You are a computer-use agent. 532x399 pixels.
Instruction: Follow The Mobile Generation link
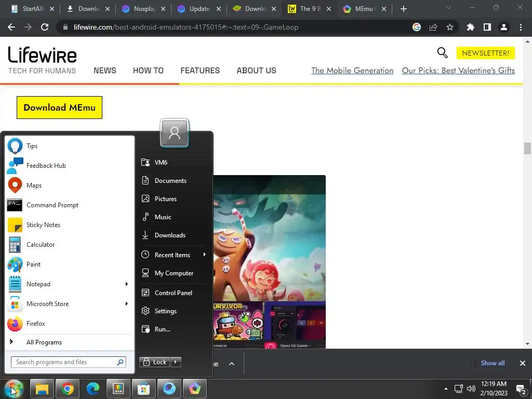pos(353,71)
